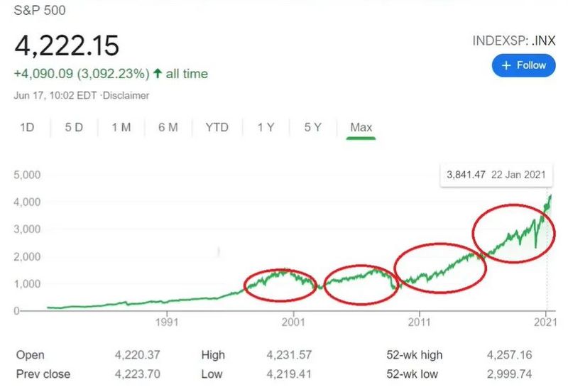View the 5 Y chart range
This screenshot has width=568, height=392.
click(312, 127)
